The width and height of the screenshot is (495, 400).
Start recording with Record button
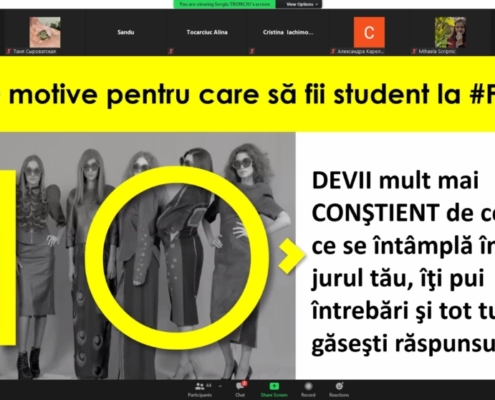point(308,389)
